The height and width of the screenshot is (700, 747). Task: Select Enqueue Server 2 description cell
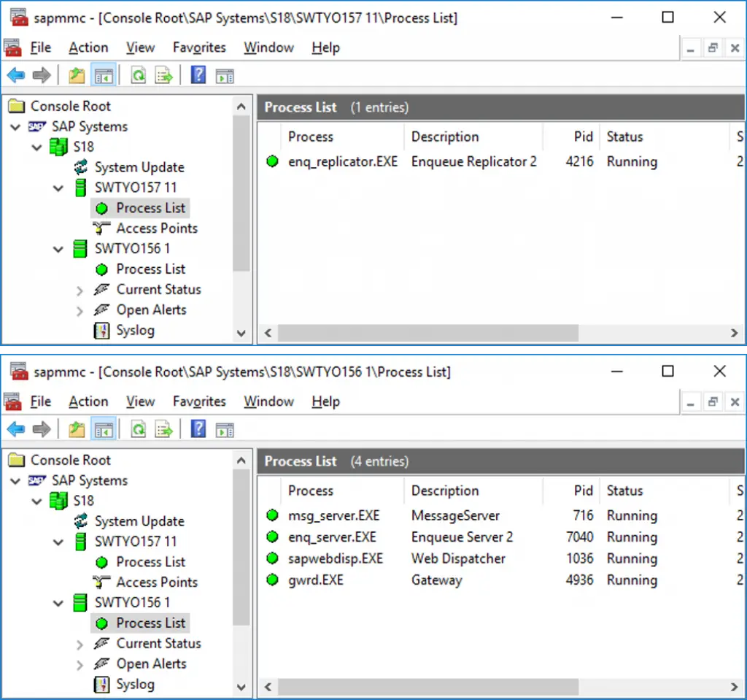pos(462,537)
